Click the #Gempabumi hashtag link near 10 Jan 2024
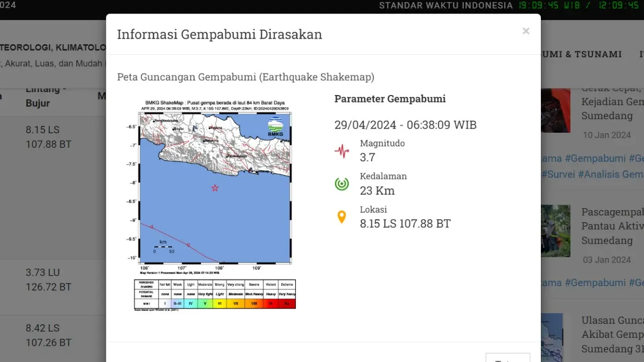Viewport: 644px width, 362px height. click(x=595, y=158)
